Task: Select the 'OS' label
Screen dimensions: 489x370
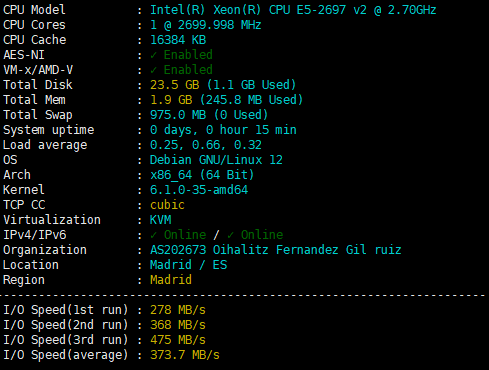Action: click(x=10, y=160)
